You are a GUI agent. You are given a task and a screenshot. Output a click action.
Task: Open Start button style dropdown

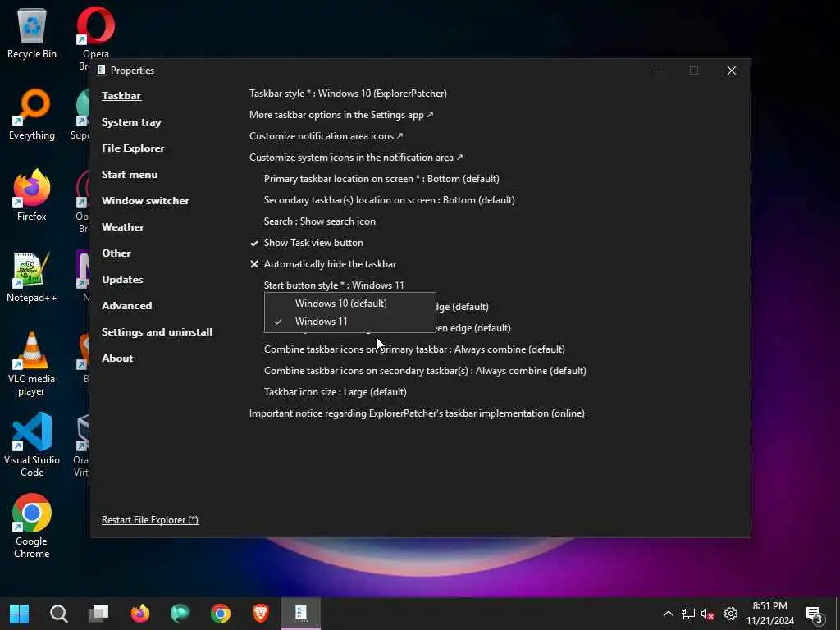334,285
